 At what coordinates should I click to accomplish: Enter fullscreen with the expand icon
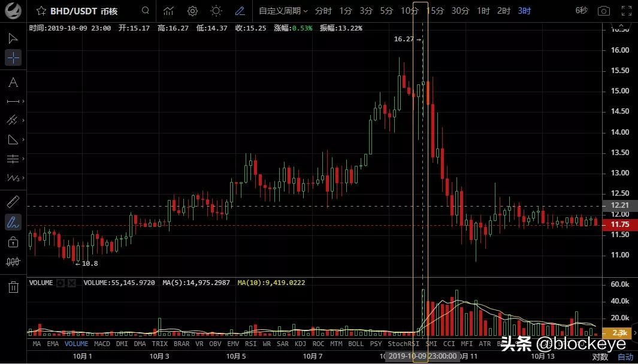(x=627, y=11)
